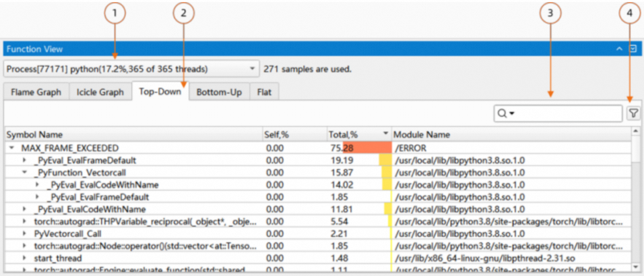Screen dimensions: 644x276
Task: Open the search magnifier options dropdown
Action: [507, 114]
